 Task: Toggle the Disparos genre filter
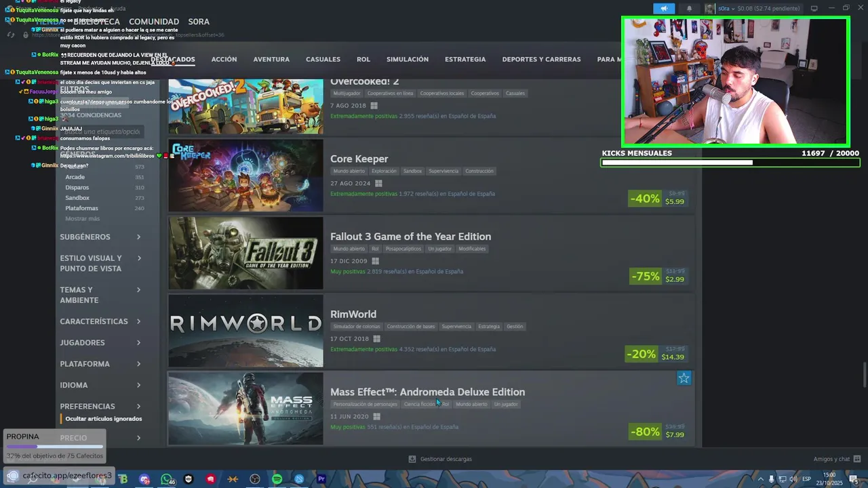coord(104,188)
